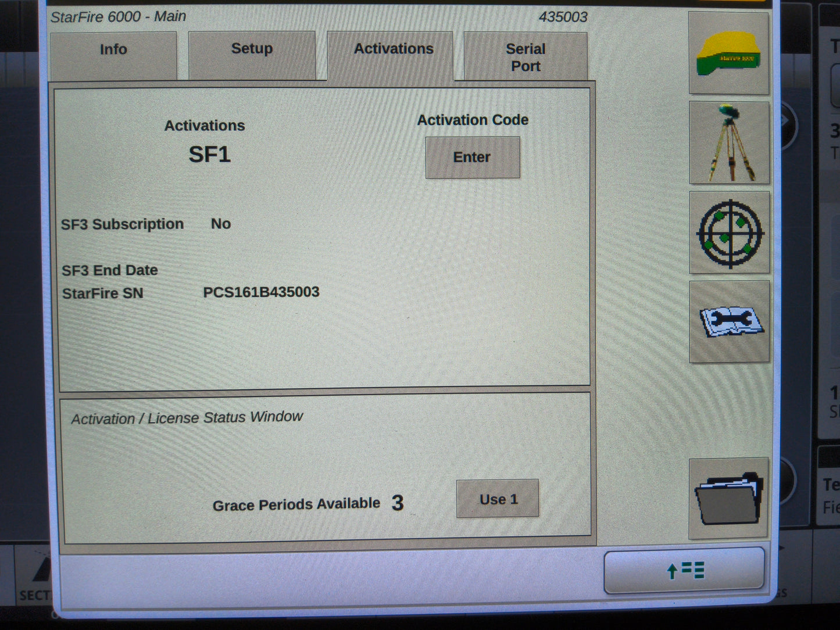The width and height of the screenshot is (840, 630).
Task: Open the folder icon in sidebar
Action: [729, 499]
